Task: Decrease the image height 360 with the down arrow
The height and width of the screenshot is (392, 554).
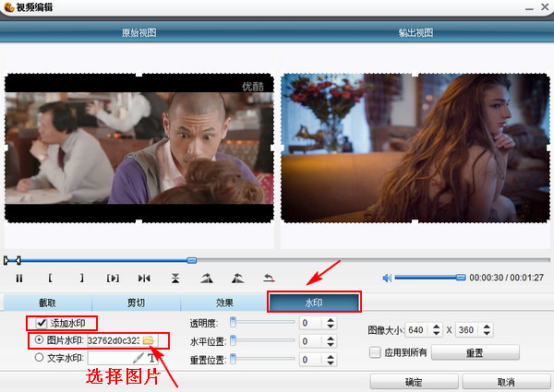Action: pos(487,333)
